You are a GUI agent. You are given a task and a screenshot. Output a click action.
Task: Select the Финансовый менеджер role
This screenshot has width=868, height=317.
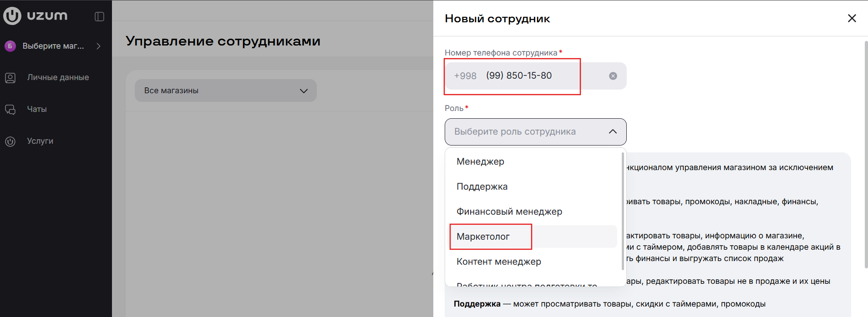(533, 211)
